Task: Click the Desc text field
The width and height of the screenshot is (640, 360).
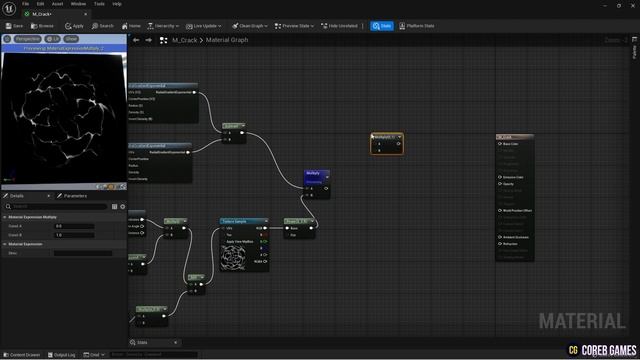Action: [83, 253]
